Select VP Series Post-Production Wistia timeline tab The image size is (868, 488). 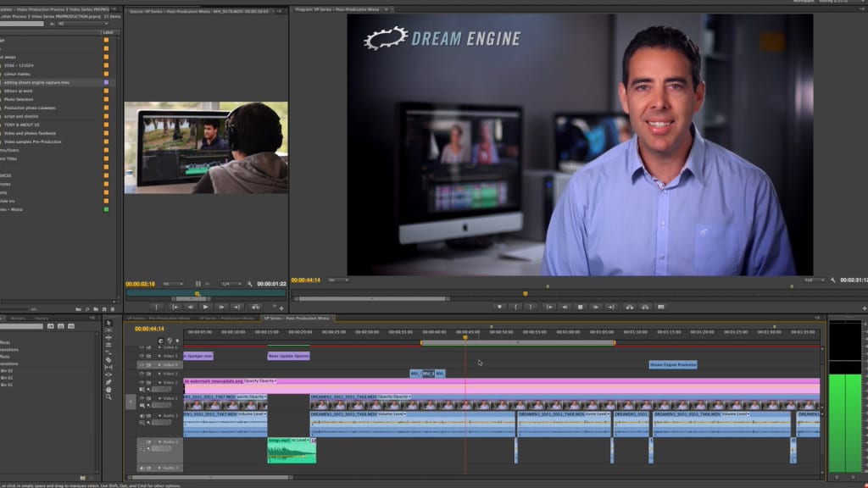(x=297, y=319)
